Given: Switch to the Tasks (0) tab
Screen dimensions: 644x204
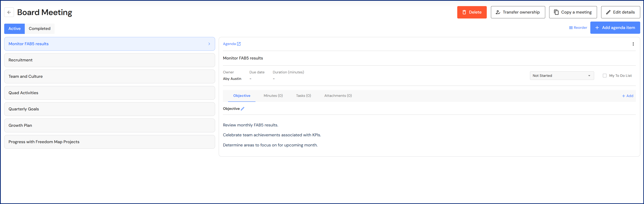Looking at the screenshot, I should 303,96.
